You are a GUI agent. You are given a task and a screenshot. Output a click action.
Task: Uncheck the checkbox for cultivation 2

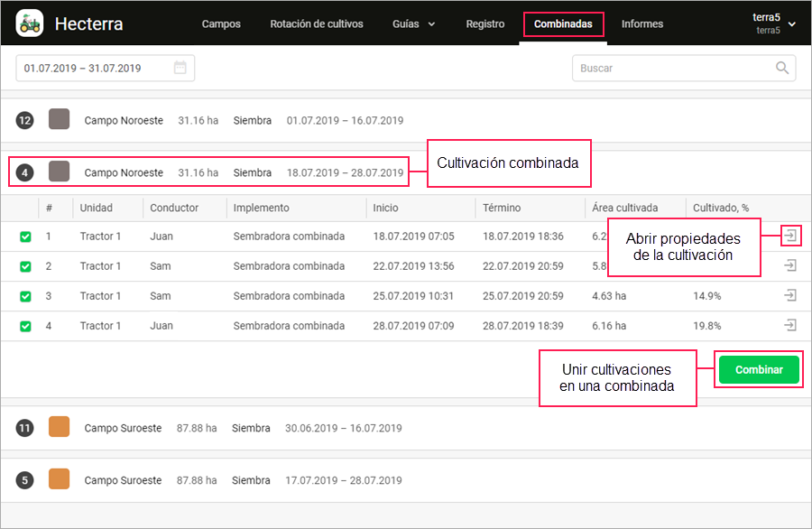25,266
